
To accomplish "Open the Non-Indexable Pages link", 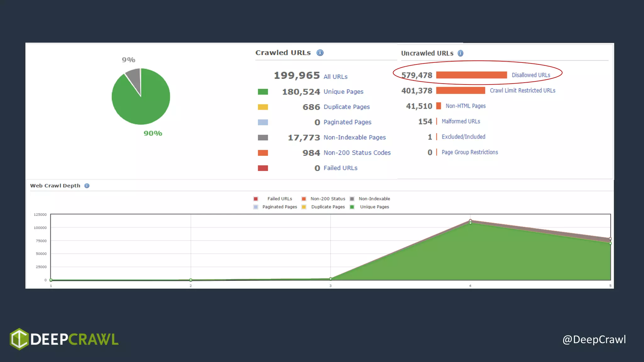I will click(x=354, y=137).
